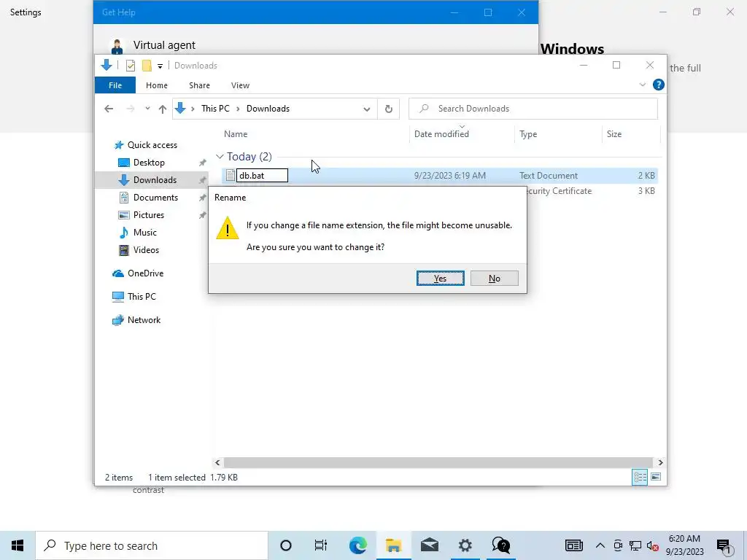Click Downloads in address breadcrumb

click(x=268, y=109)
